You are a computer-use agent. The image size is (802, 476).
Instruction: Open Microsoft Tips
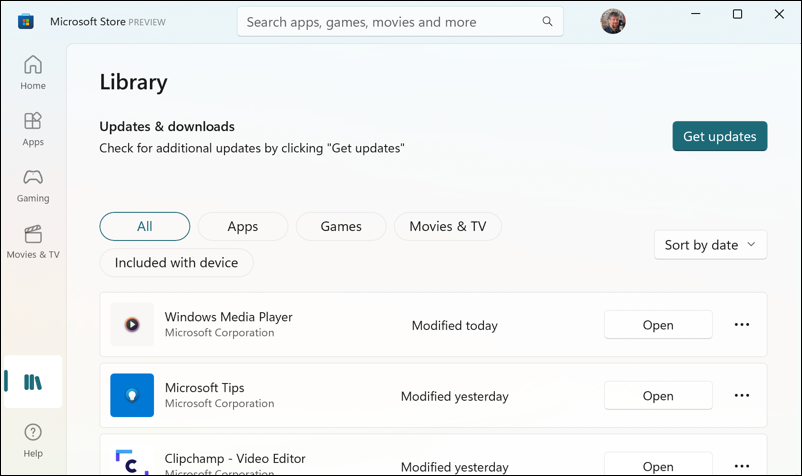(658, 396)
